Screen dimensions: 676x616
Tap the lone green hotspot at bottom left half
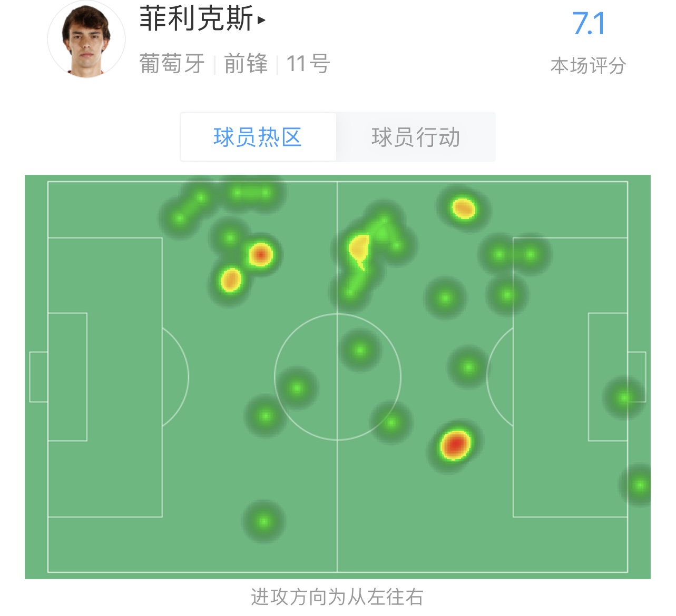263,522
